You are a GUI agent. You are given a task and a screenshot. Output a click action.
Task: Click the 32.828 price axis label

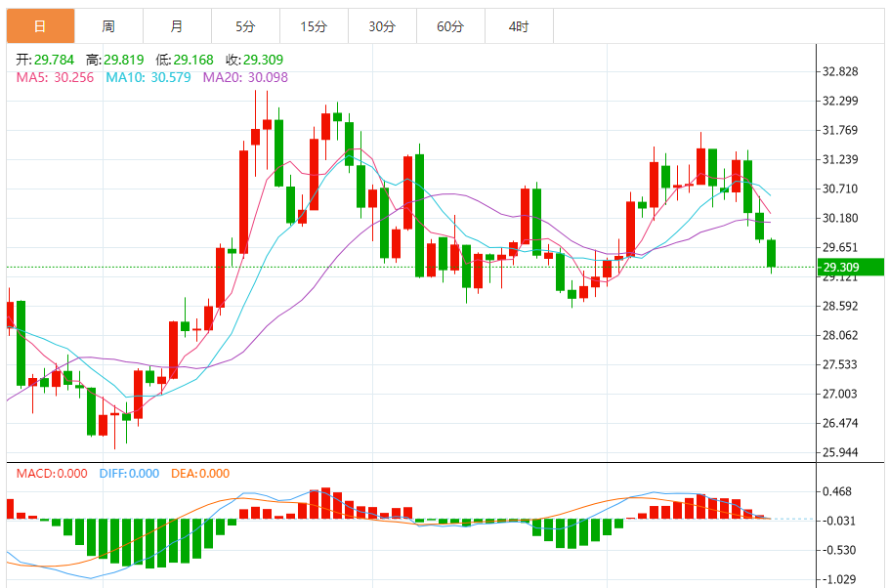point(840,71)
